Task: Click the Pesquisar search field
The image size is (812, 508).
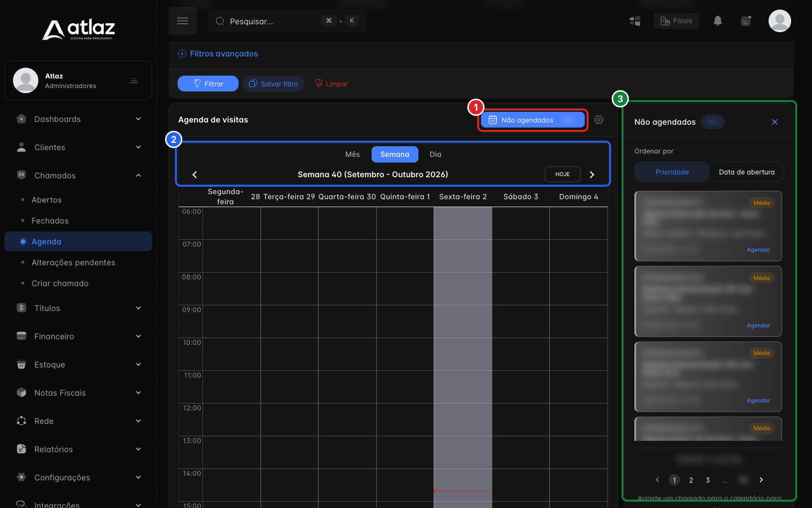Action: pos(287,21)
